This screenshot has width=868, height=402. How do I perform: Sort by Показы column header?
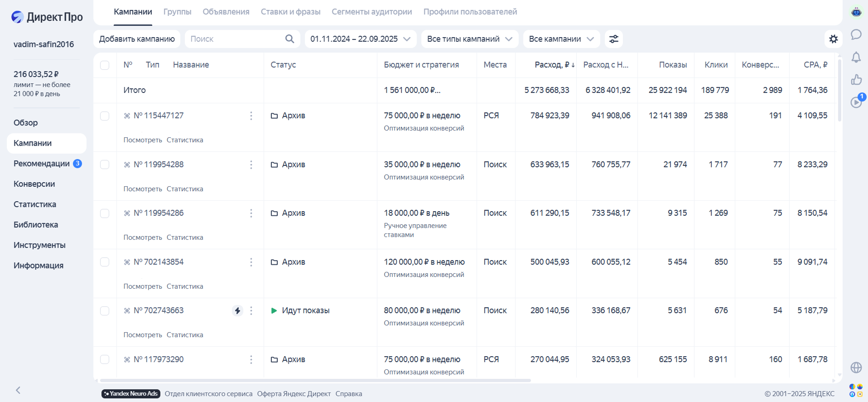click(x=673, y=65)
